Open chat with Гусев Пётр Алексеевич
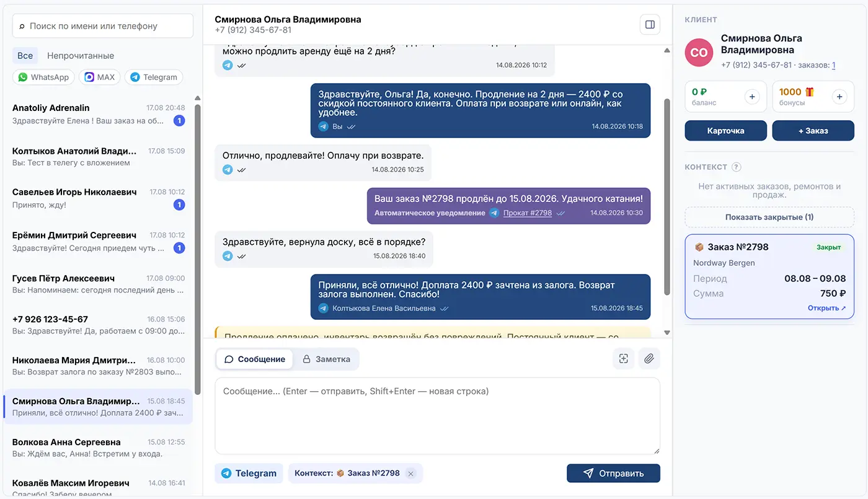 tap(99, 284)
